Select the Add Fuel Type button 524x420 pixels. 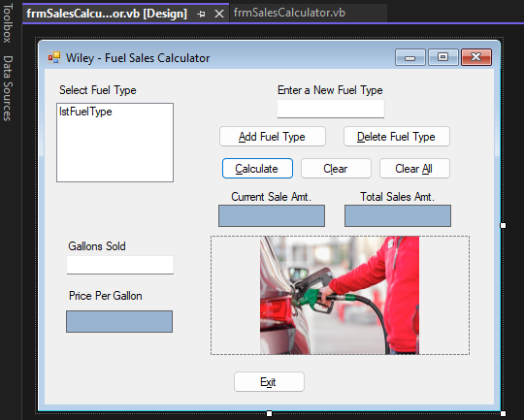tap(273, 137)
